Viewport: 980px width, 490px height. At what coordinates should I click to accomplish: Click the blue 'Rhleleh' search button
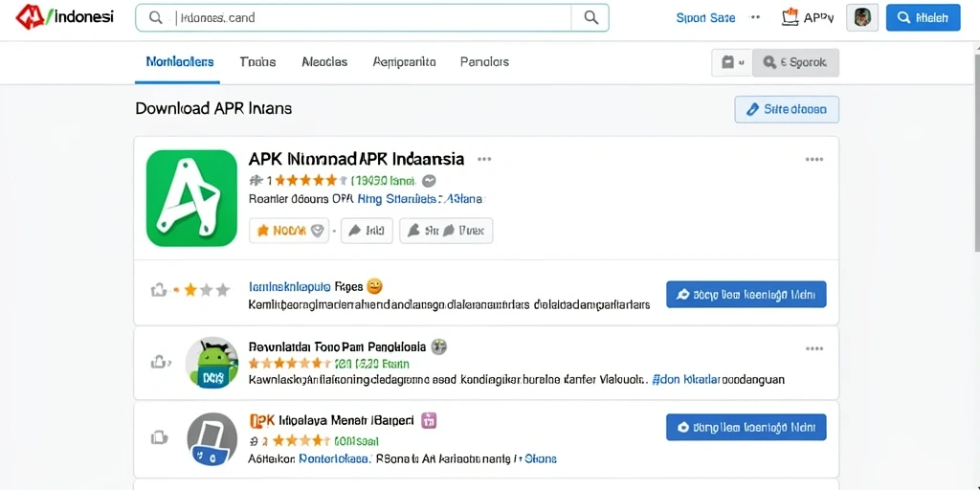(x=923, y=17)
